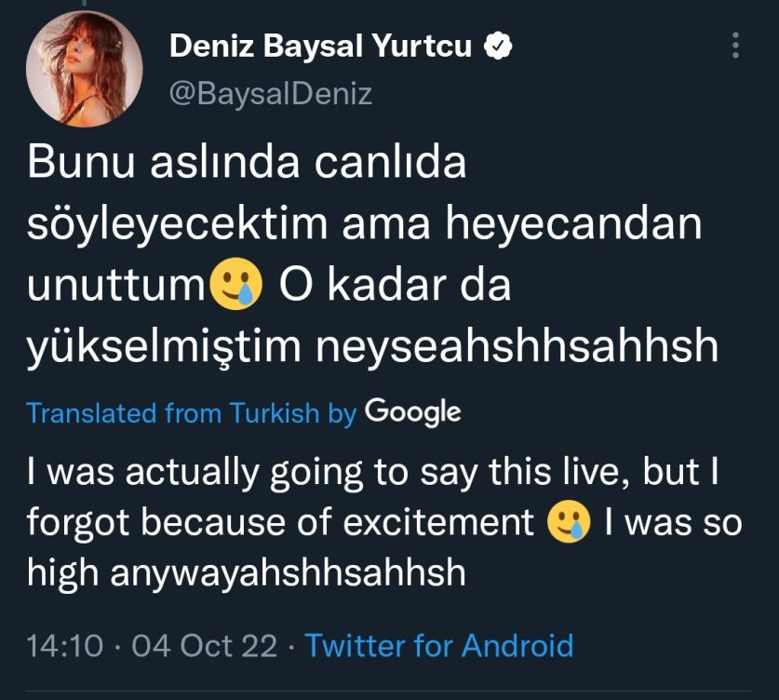
Task: Click the Google logo in translation credit
Action: [413, 411]
